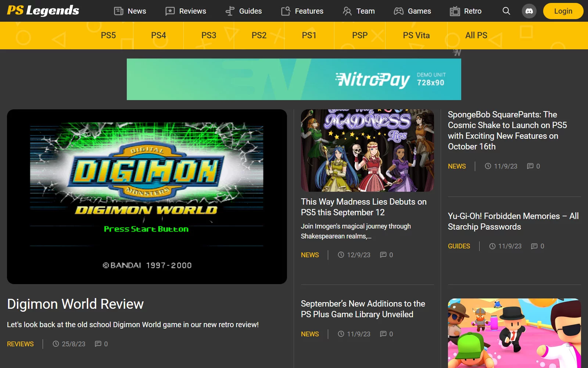Click the Reviews star icon in navbar

[x=170, y=11]
